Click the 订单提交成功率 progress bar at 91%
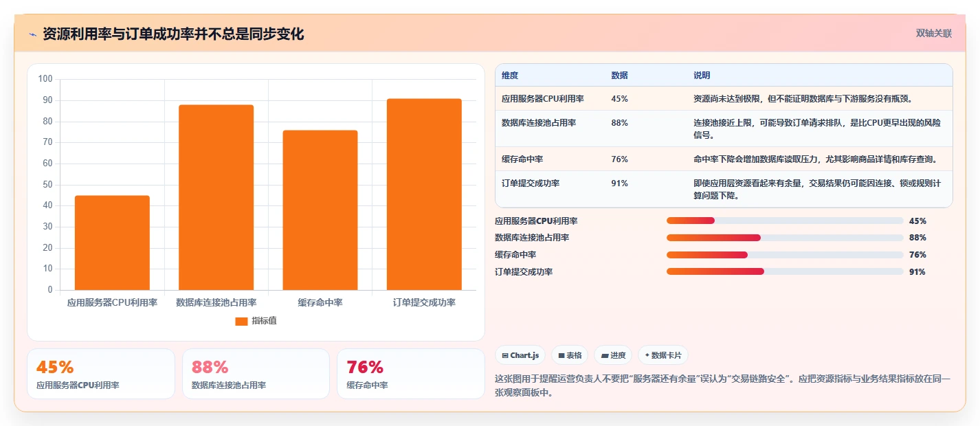980x426 pixels. coord(785,271)
